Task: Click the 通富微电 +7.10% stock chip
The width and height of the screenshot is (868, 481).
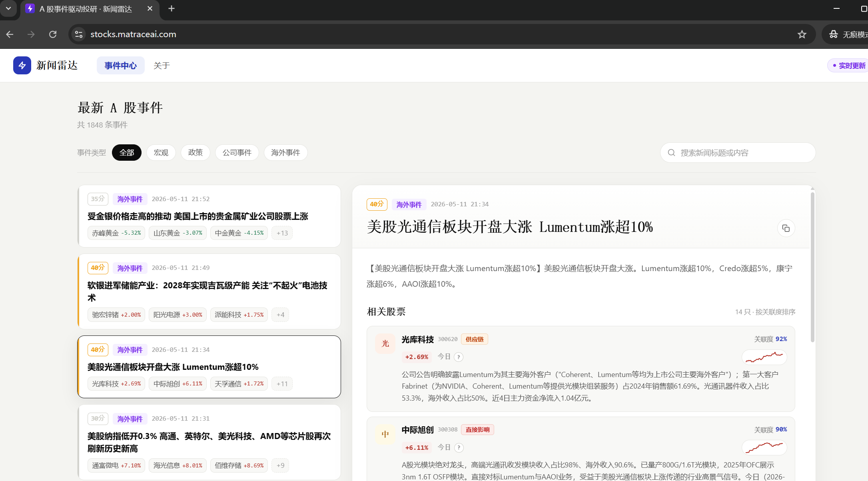Action: (x=116, y=465)
